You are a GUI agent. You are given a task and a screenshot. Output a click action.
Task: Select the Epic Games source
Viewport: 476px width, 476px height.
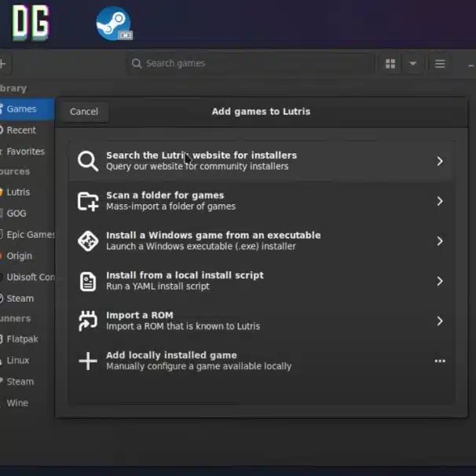27,235
